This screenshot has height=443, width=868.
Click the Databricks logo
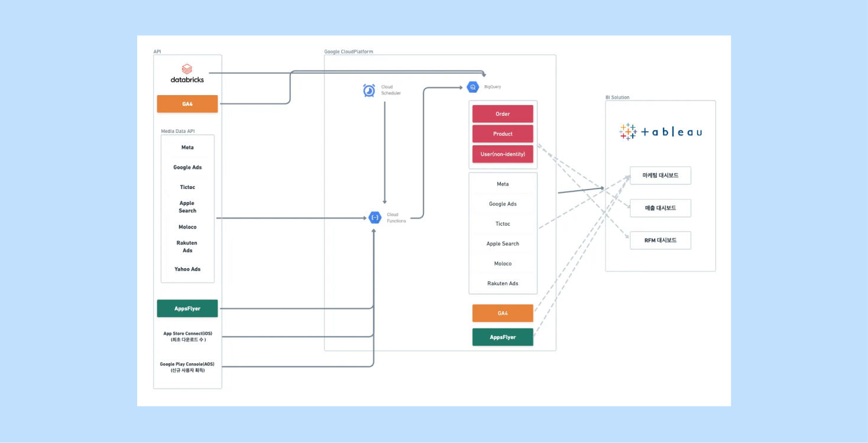[187, 74]
